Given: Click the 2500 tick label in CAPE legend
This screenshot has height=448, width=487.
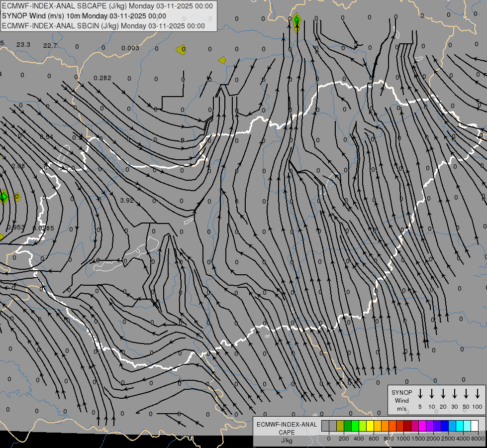Looking at the screenshot, I should coord(448,439).
